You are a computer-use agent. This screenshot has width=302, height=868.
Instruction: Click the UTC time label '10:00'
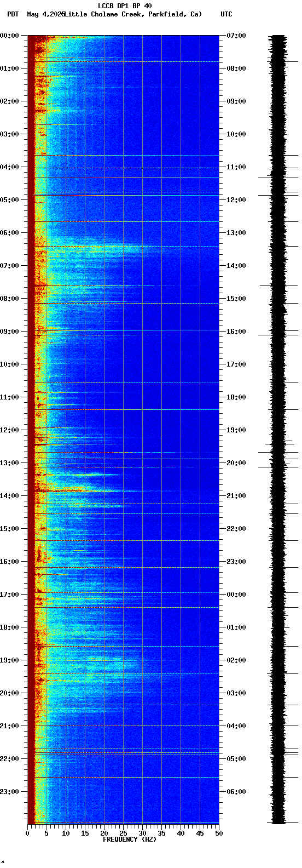point(236,134)
